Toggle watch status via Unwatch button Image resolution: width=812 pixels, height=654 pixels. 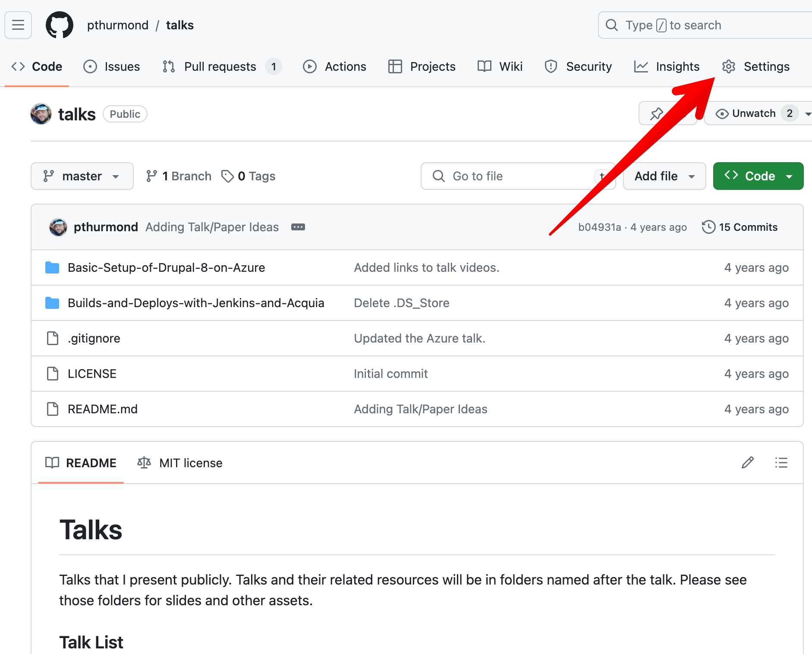click(753, 113)
